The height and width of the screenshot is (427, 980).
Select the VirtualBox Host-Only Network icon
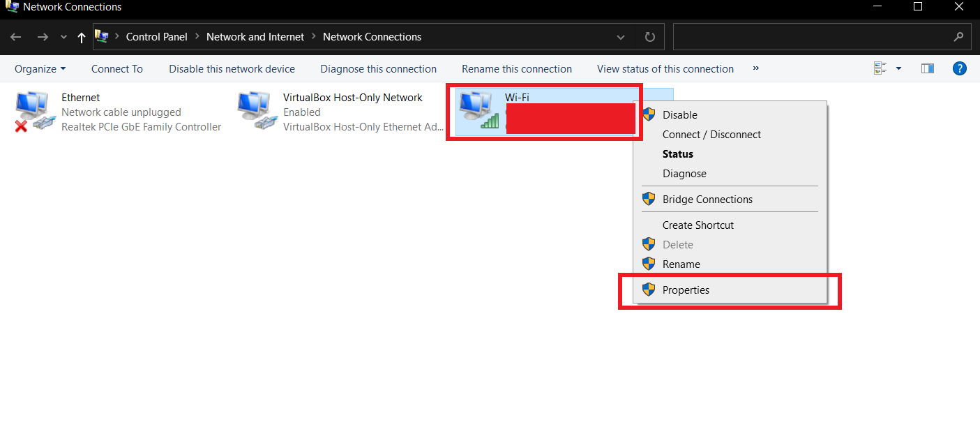(x=254, y=112)
